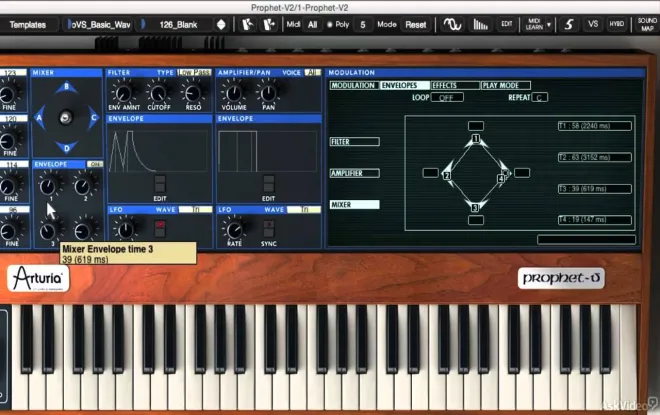Screen dimensions: 660x415
Task: Switch to the EFFECTS tab
Action: 455,85
